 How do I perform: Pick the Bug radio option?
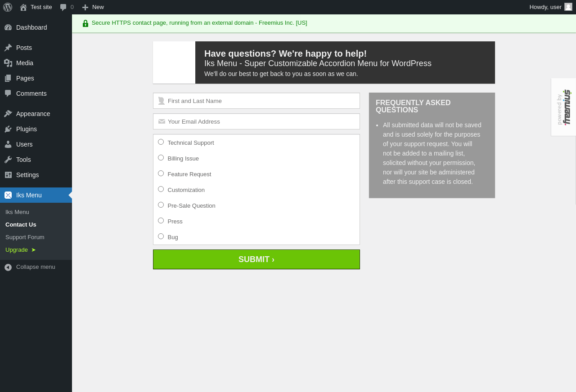point(161,236)
